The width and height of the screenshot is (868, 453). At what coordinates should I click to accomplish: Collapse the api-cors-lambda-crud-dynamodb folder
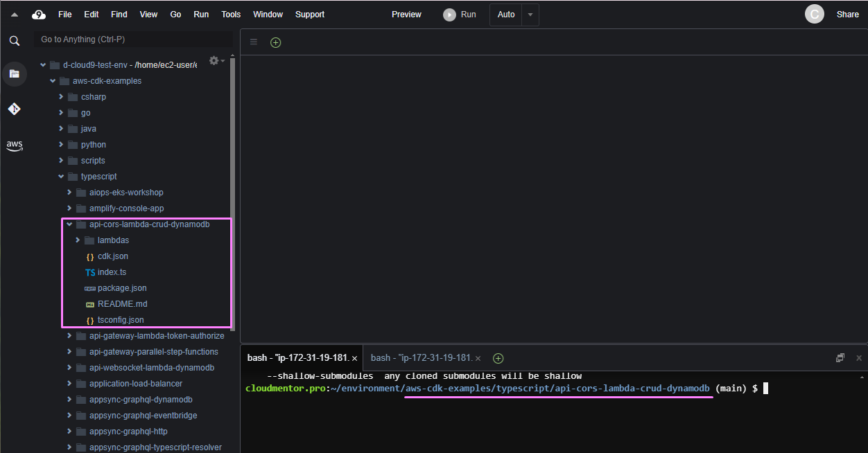point(69,224)
